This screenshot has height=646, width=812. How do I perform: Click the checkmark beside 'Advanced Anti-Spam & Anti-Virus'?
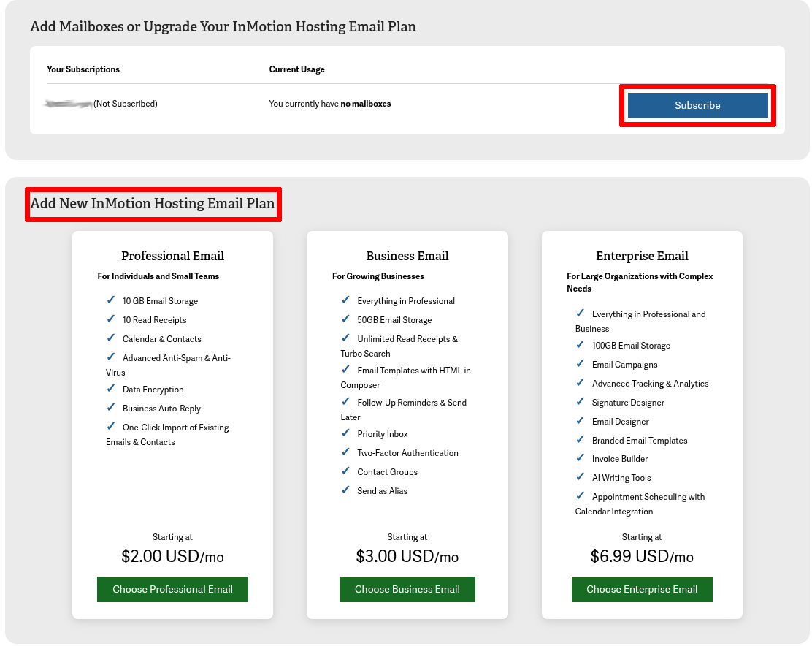[111, 357]
